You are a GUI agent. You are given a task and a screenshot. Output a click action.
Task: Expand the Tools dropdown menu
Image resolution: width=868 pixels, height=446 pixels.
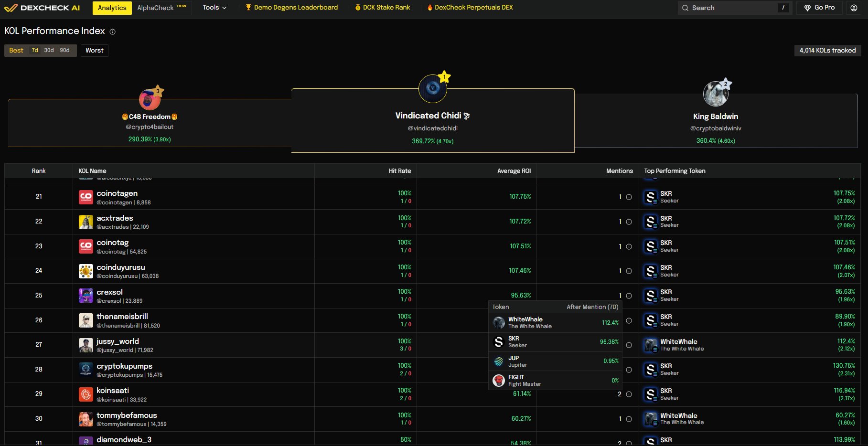[214, 8]
